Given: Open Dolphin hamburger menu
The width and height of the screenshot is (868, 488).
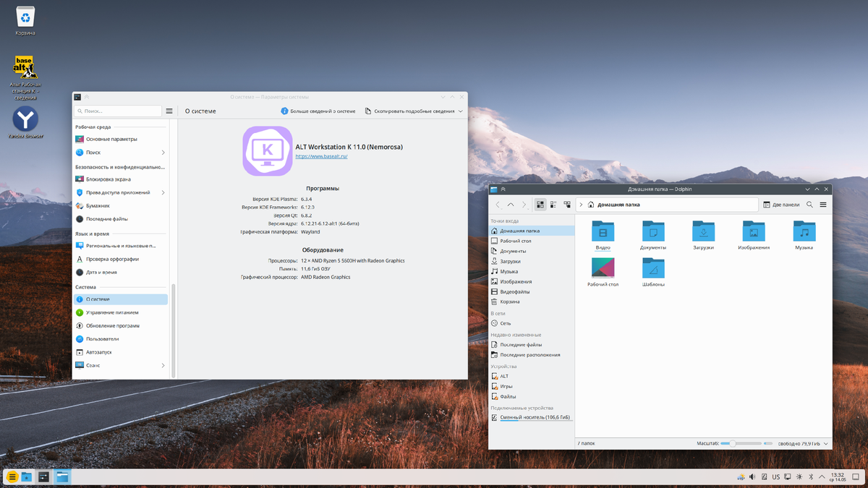Looking at the screenshot, I should 823,205.
